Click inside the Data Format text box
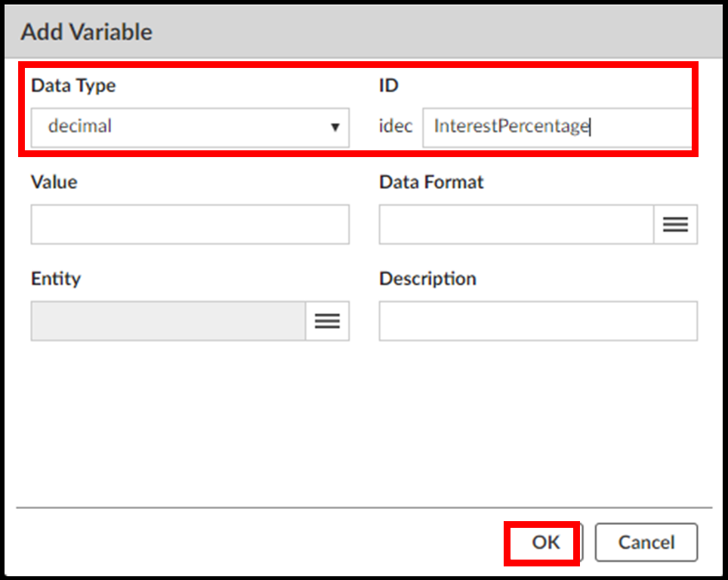This screenshot has height=580, width=728. click(516, 224)
